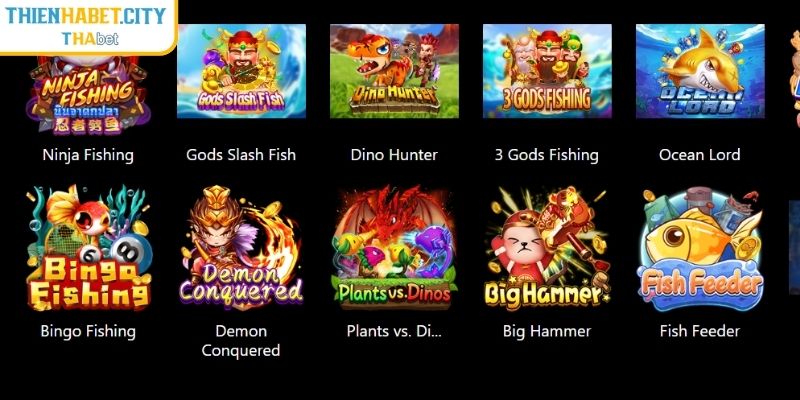The image size is (800, 400).
Task: Select the Plants vs. Dinos icon
Action: pyautogui.click(x=394, y=247)
